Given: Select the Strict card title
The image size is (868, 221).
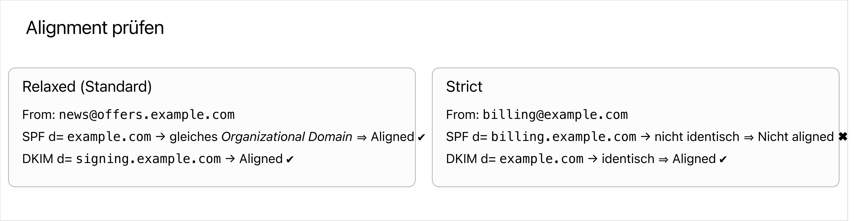Looking at the screenshot, I should 464,87.
